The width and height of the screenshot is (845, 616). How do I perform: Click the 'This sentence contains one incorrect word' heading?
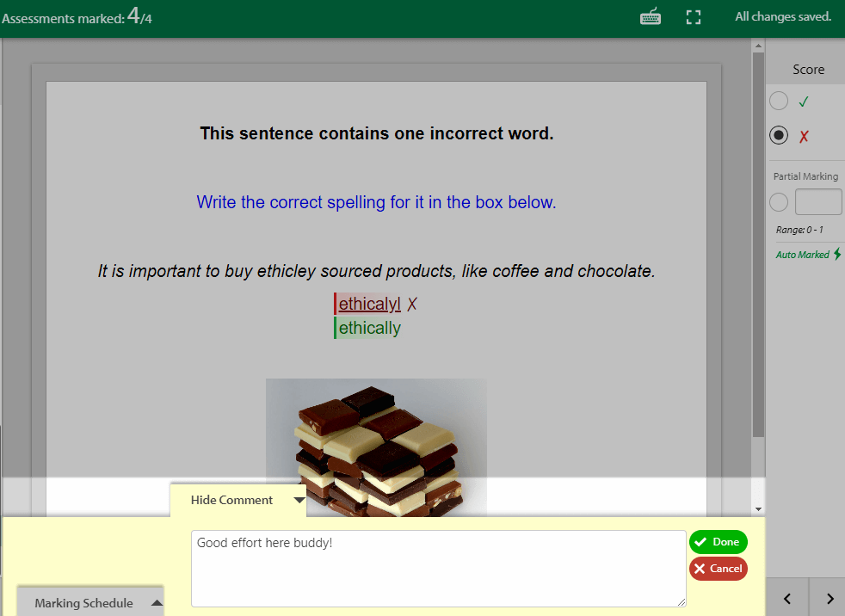click(x=377, y=133)
